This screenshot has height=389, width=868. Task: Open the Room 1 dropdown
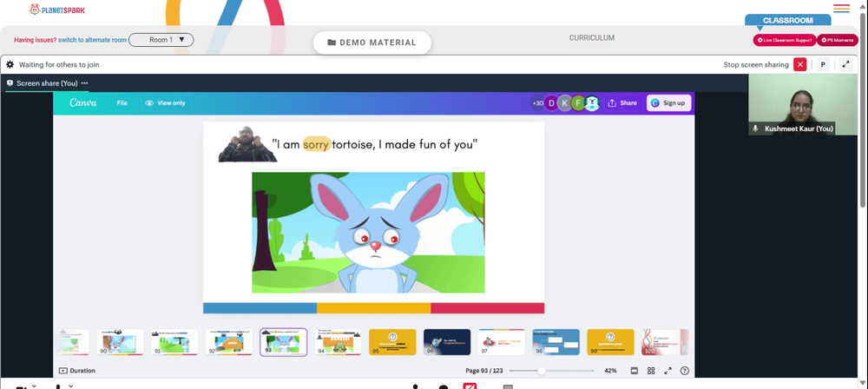(161, 40)
